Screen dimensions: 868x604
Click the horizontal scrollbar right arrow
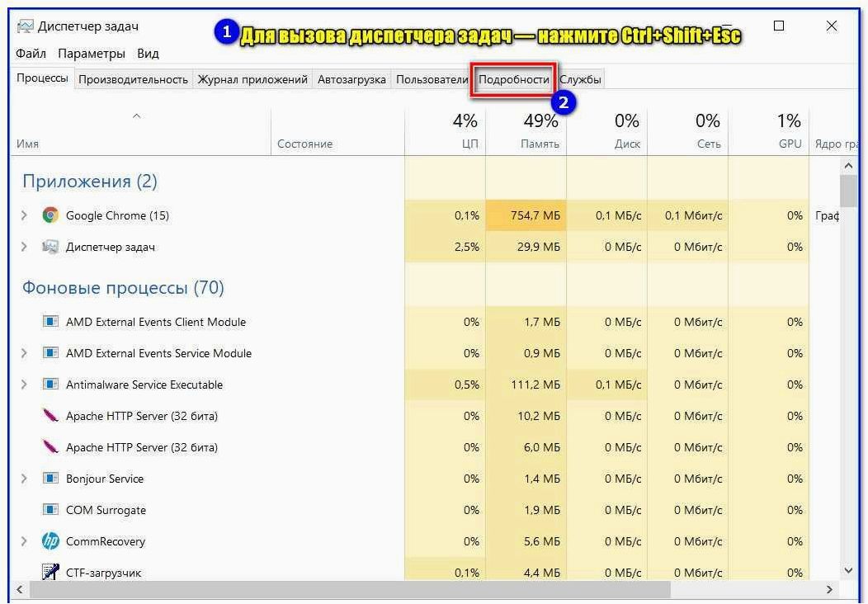click(829, 590)
